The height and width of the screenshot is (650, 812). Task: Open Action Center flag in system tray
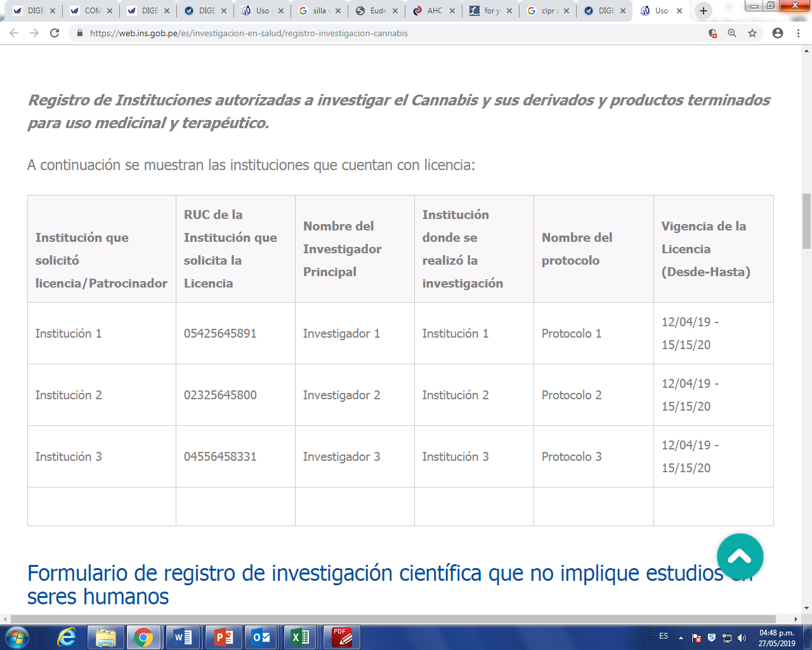coord(697,637)
